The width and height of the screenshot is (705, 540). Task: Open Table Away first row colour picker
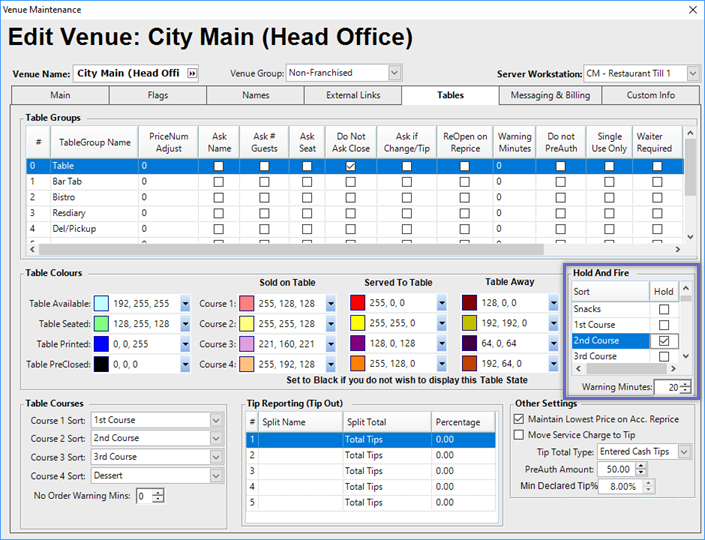[553, 303]
